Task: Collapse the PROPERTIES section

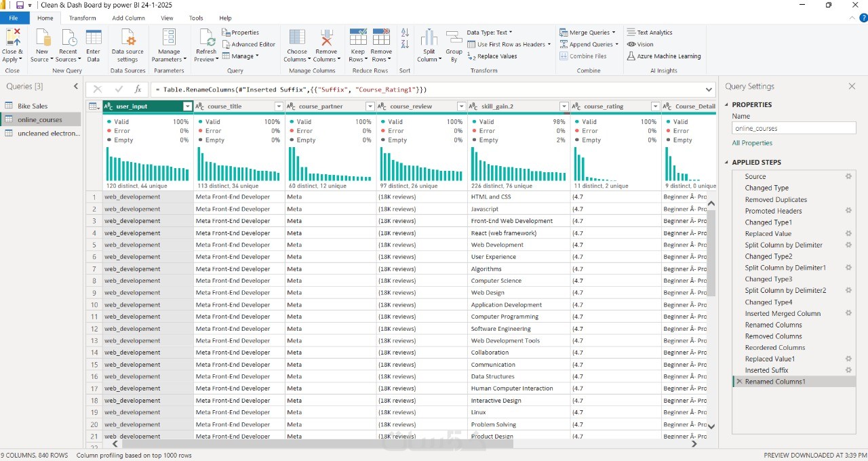Action: click(728, 105)
